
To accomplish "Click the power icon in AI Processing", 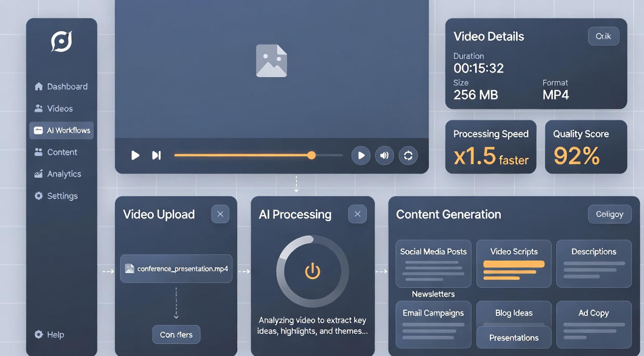I will click(x=313, y=271).
